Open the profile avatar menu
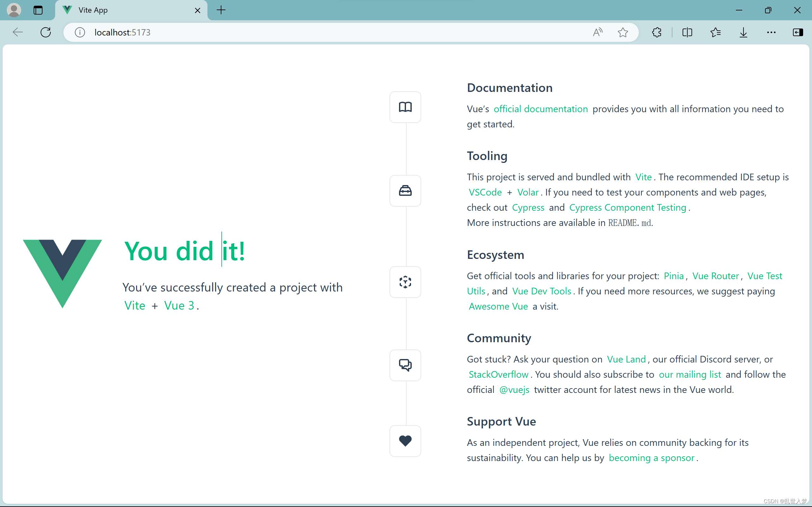The image size is (812, 507). 14,10
